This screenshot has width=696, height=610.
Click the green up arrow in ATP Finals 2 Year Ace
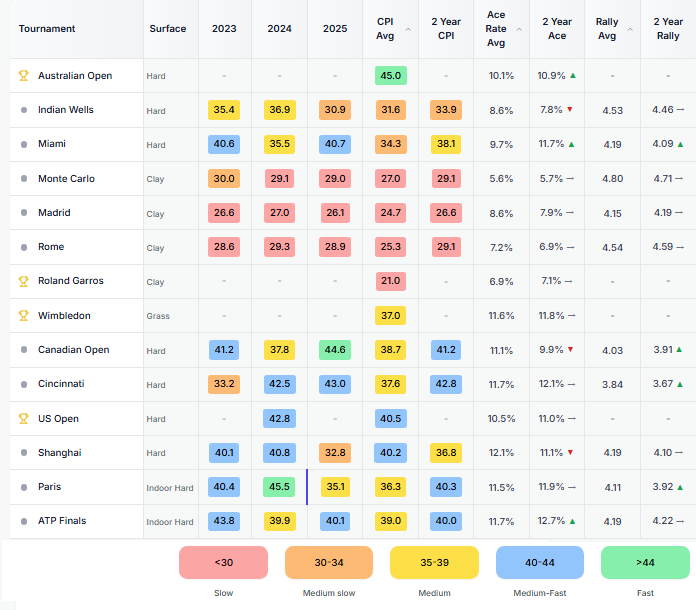tap(573, 521)
